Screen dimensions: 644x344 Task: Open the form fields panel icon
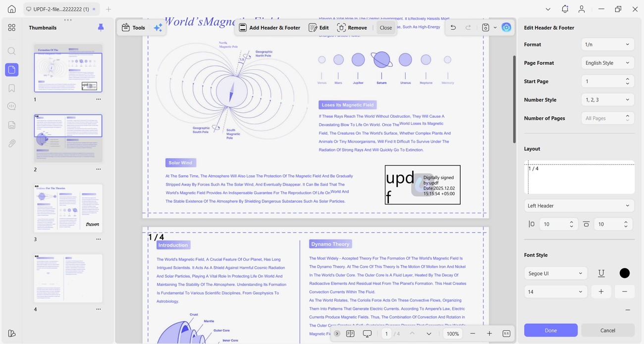(x=12, y=125)
